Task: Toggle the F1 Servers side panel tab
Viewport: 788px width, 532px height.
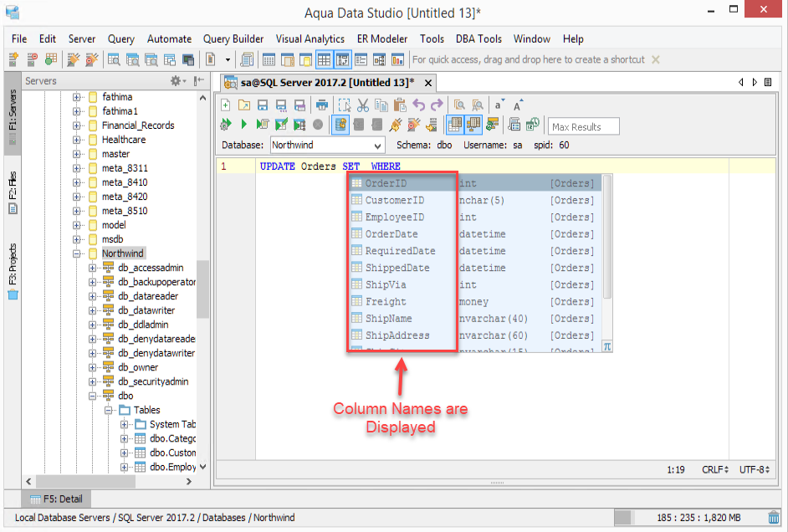Action: tap(13, 113)
